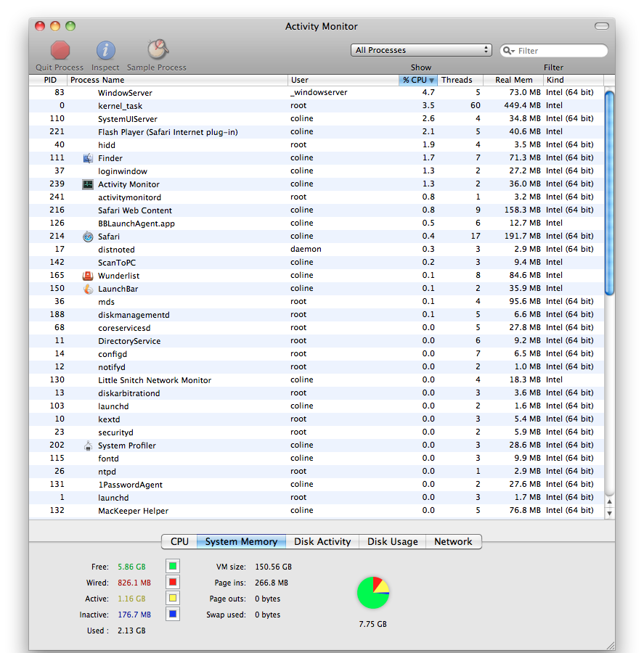
Task: Select the System Memory tab
Action: [241, 541]
